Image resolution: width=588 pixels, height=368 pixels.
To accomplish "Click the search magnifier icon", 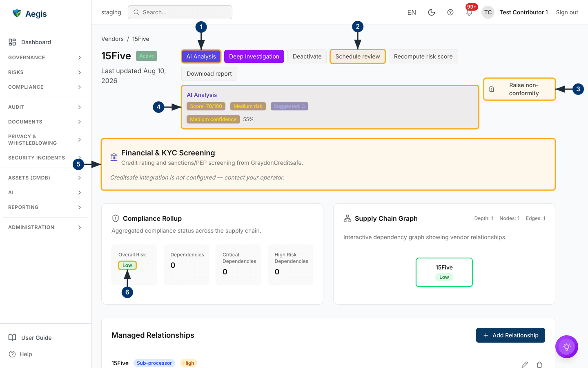I will pos(136,12).
